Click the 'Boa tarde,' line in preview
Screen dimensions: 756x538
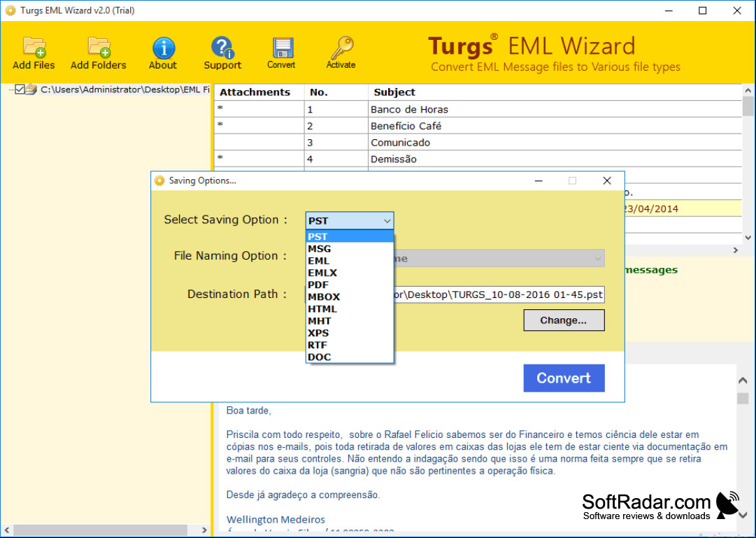click(x=249, y=411)
